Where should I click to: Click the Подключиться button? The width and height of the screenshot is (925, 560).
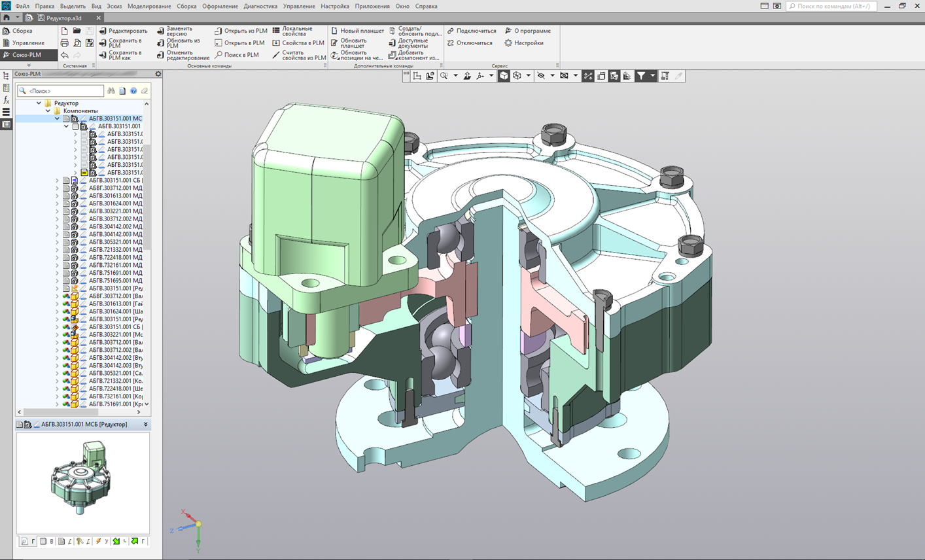[476, 31]
